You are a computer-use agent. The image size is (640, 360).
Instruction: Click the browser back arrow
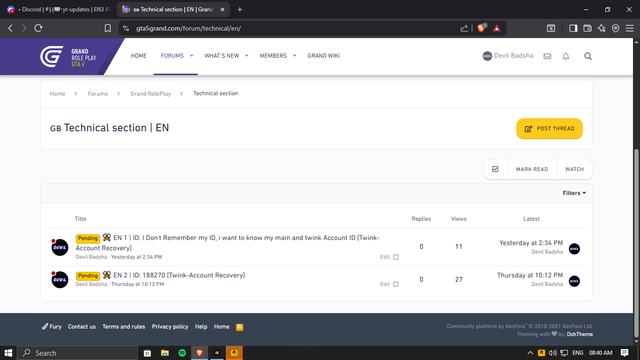11,28
